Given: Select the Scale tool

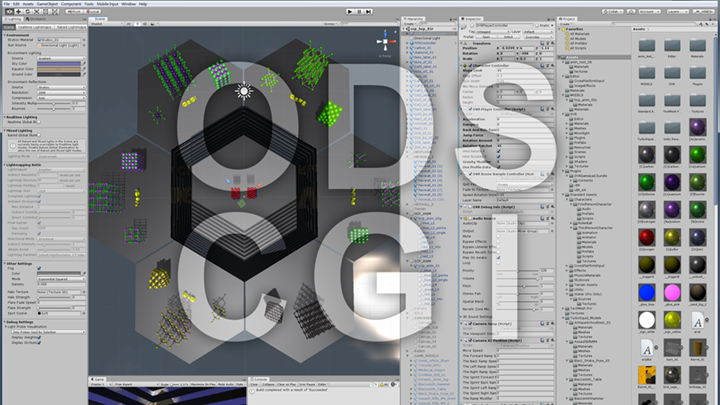Looking at the screenshot, I should pos(37,11).
